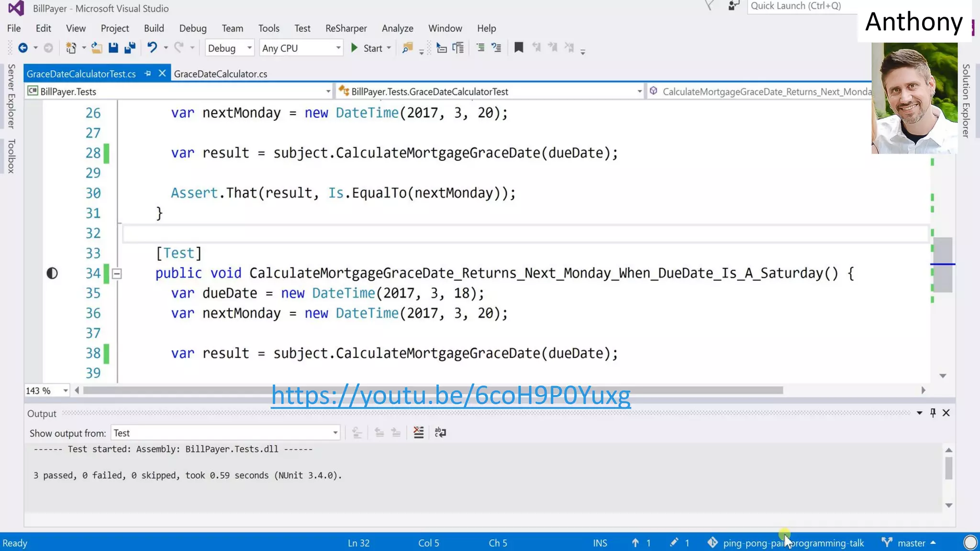Open the ReSharper menu
The image size is (980, 551).
[345, 28]
